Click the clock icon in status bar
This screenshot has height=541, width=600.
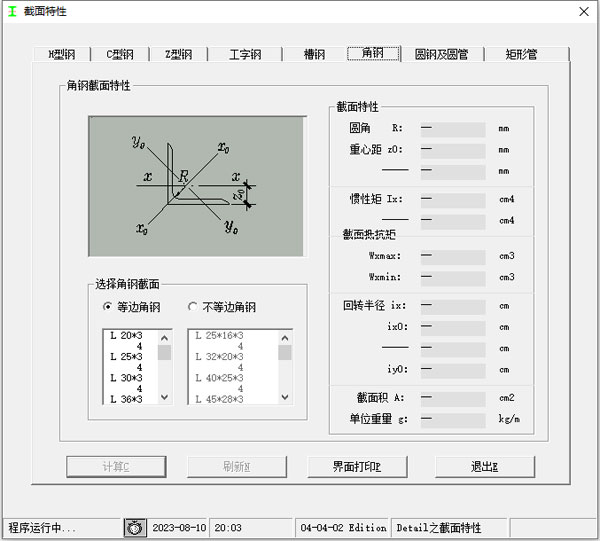135,528
